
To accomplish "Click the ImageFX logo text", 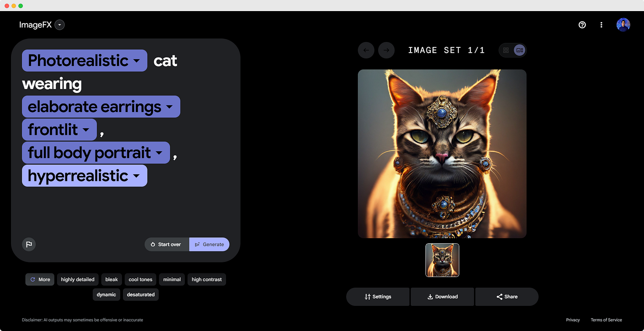I will click(35, 25).
